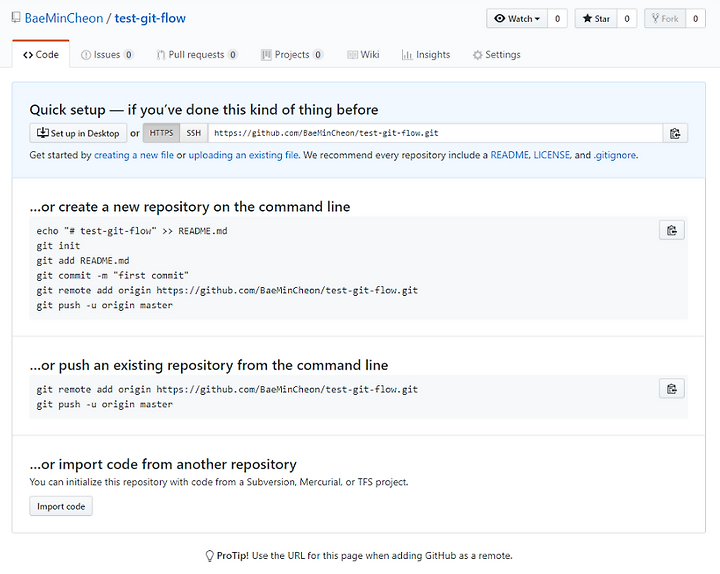The width and height of the screenshot is (720, 574).
Task: Click the ProTip text at page bottom
Action: (359, 556)
